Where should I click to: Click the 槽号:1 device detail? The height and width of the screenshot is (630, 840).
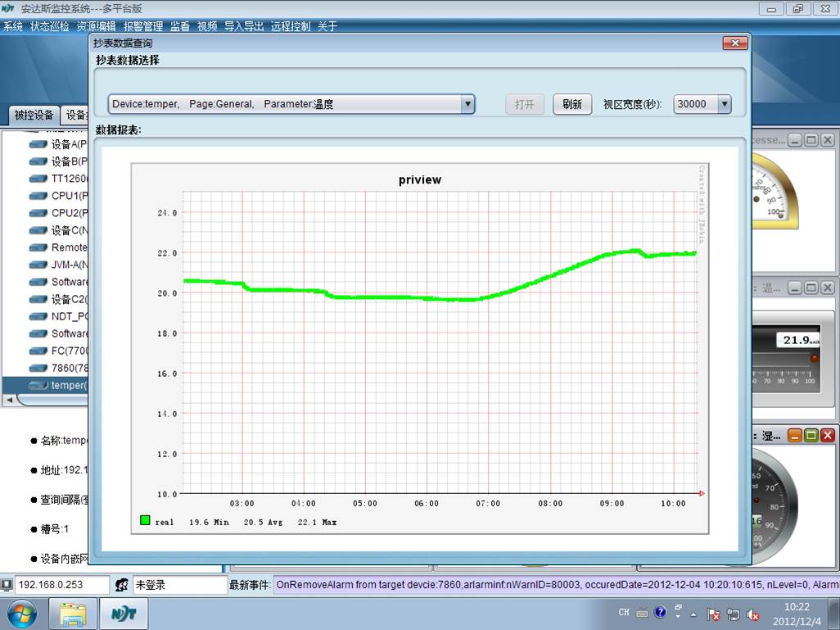click(55, 529)
